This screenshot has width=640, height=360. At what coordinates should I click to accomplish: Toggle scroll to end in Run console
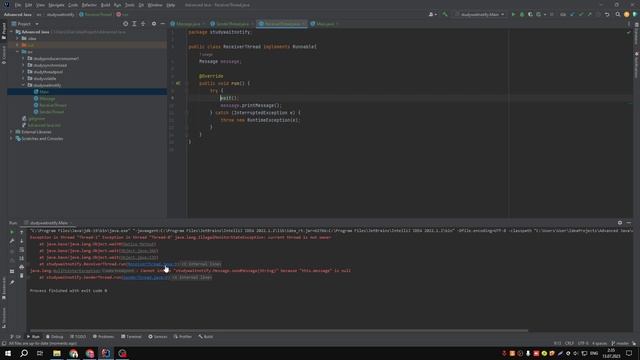[x=22, y=258]
